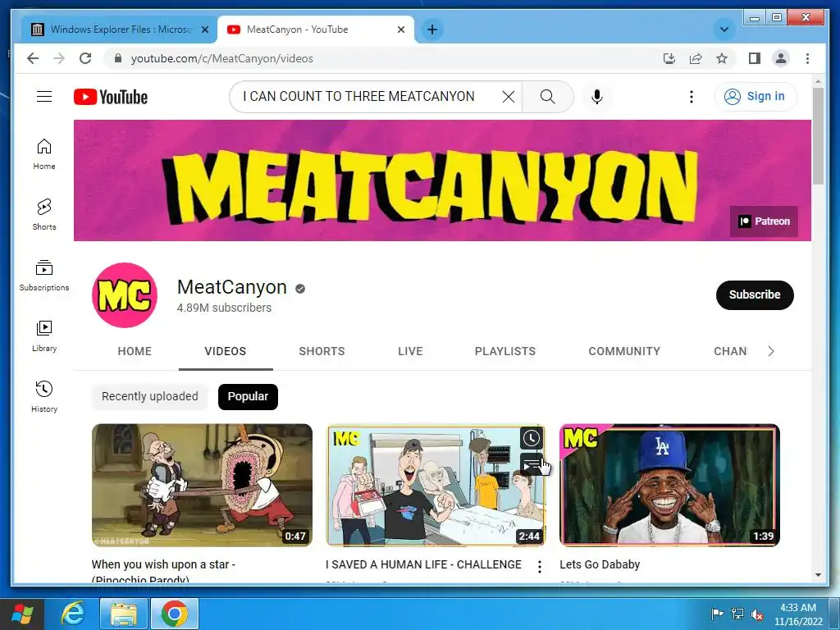Open the YouTube hamburger guide menu
This screenshot has height=630, width=840.
coord(44,97)
